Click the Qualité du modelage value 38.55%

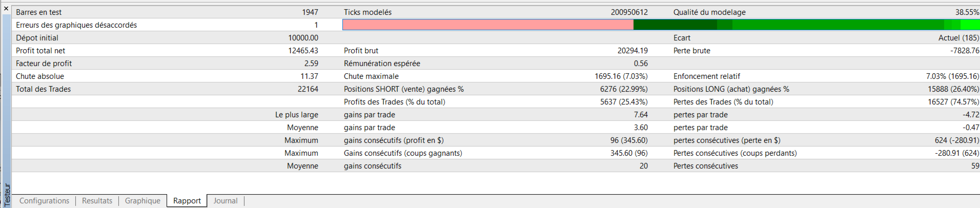[967, 12]
